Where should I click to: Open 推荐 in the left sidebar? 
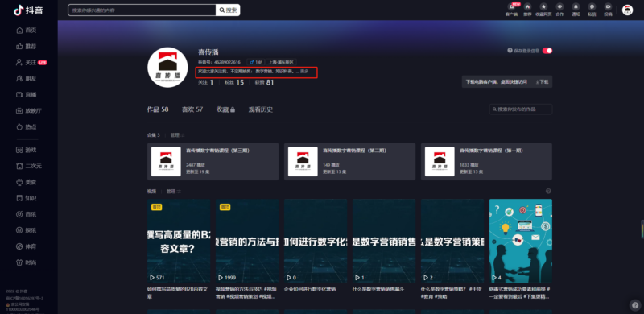point(27,47)
